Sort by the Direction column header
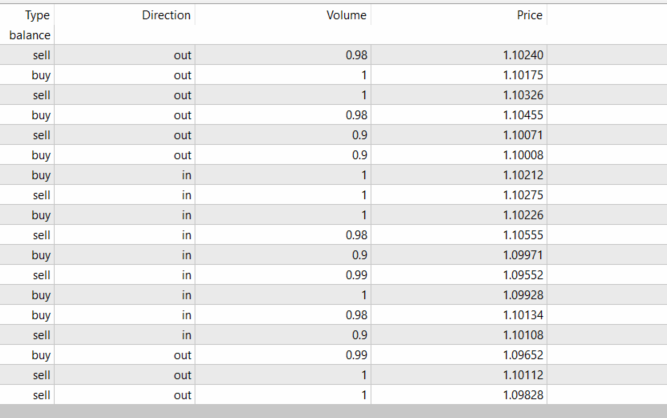This screenshot has width=667, height=418. (166, 15)
